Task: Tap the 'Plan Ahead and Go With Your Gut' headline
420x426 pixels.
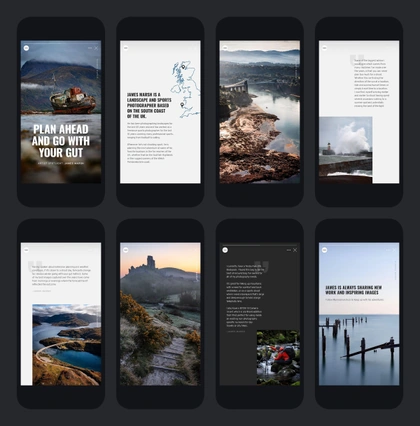Action: [61, 141]
